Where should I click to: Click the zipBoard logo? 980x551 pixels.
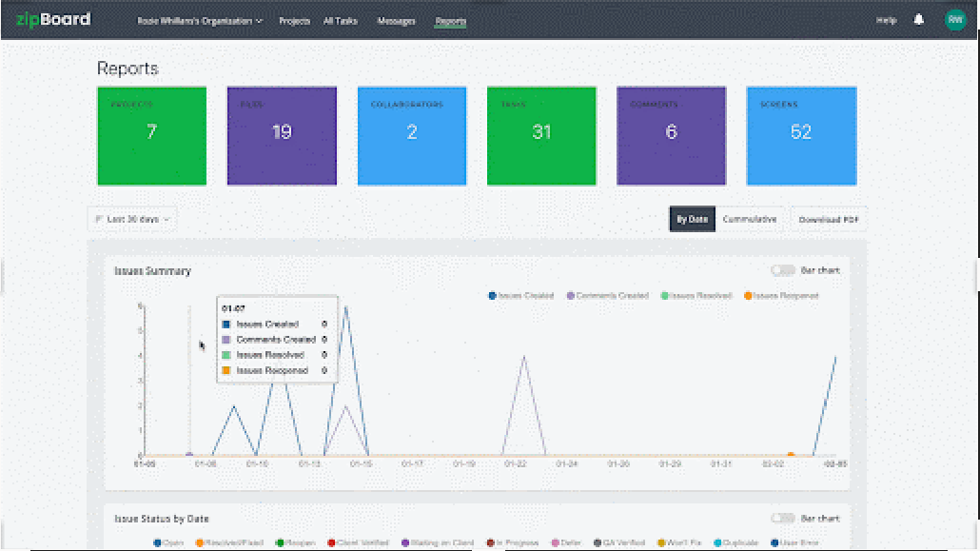52,19
